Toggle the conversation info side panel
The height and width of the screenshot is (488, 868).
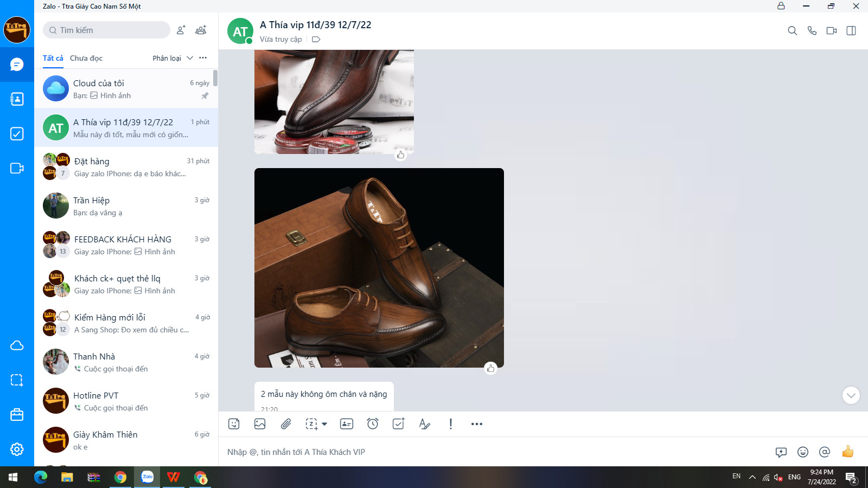coord(851,31)
